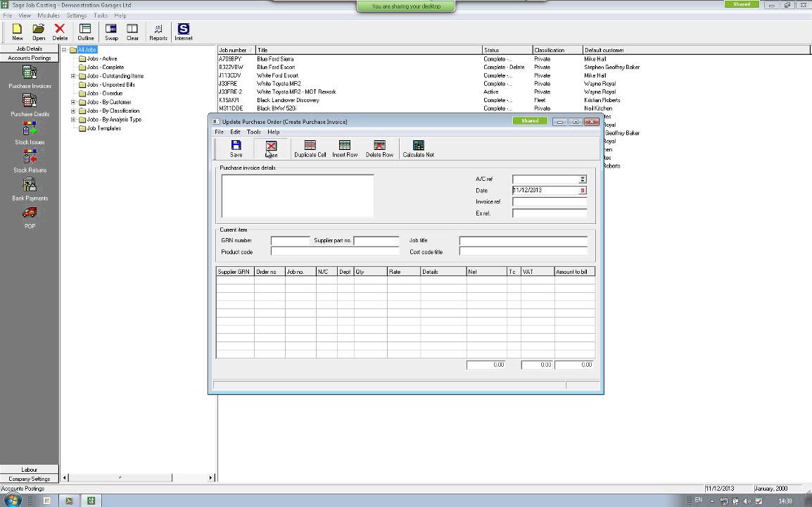Open the main File menu

(8, 15)
